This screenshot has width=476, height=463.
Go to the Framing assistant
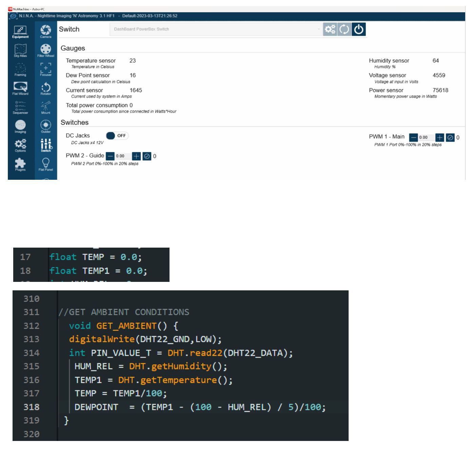click(x=20, y=70)
